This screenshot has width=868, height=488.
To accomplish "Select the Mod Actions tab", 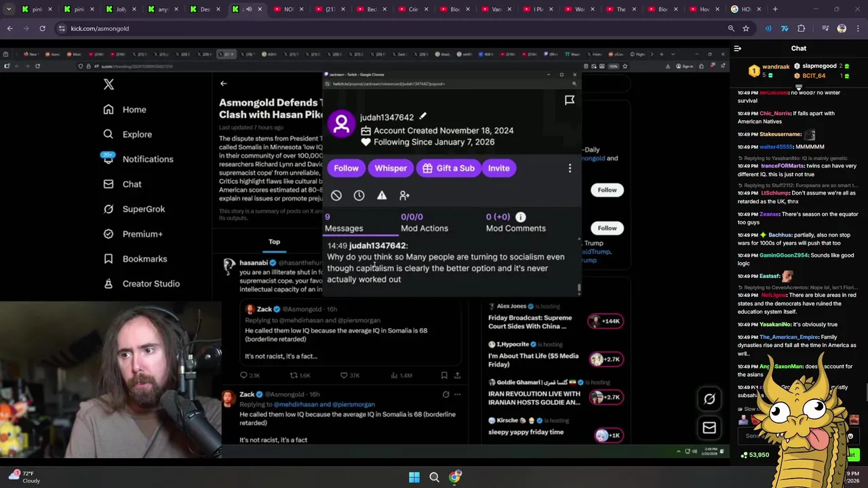I will (x=425, y=223).
